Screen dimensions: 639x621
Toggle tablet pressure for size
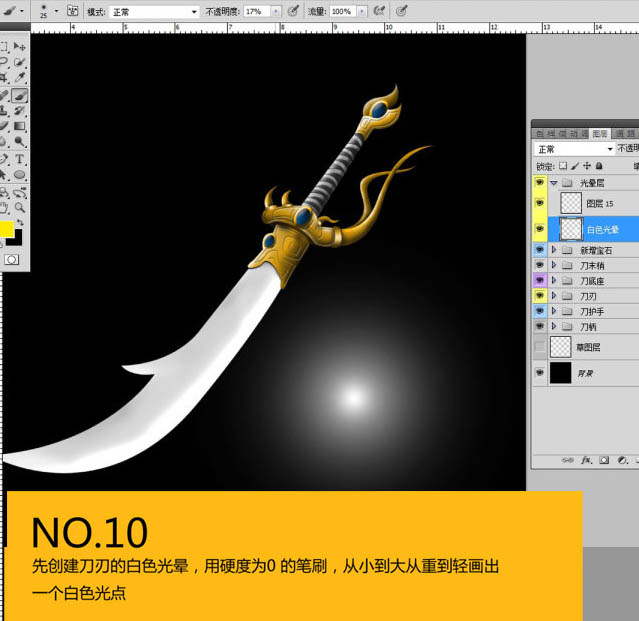(401, 11)
